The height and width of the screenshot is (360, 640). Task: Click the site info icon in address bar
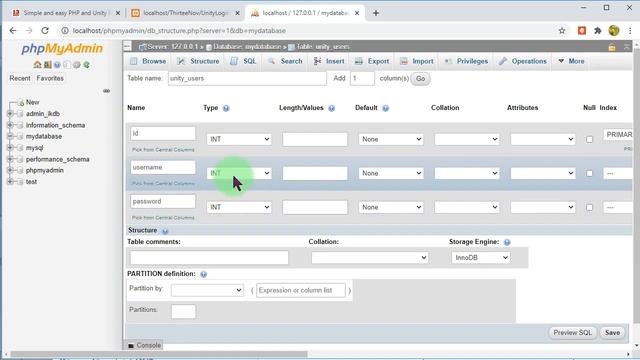[65, 31]
